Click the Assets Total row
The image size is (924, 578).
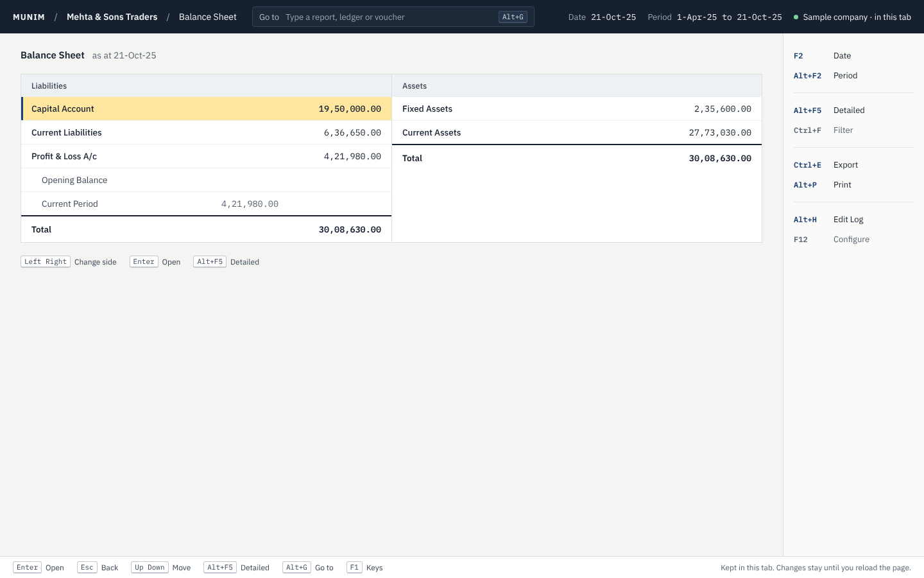click(x=577, y=158)
